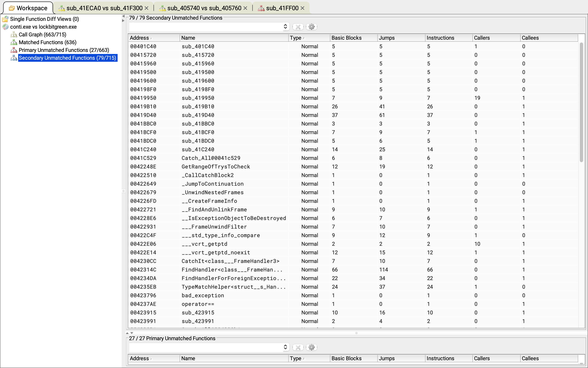Click the Call Graph node icon
Screen dimensions: 588x368
(14, 34)
